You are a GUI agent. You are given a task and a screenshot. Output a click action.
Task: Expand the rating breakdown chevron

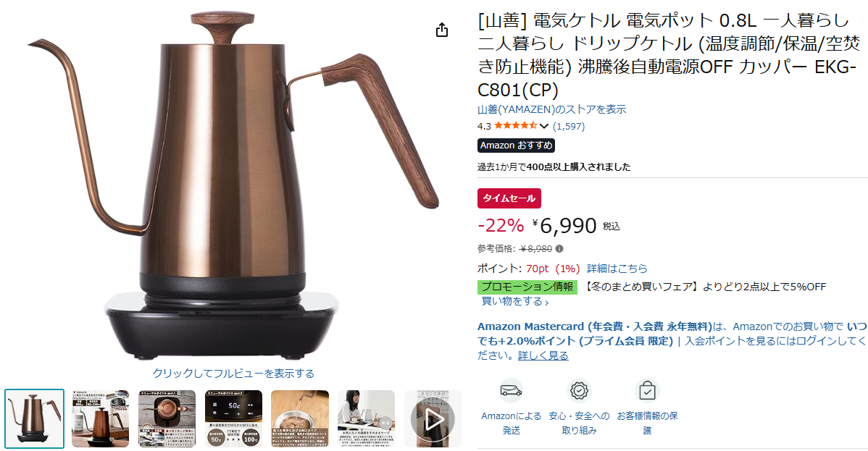(544, 126)
